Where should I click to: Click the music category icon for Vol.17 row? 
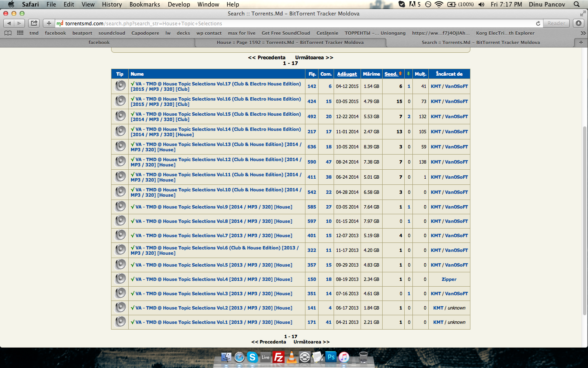click(120, 86)
